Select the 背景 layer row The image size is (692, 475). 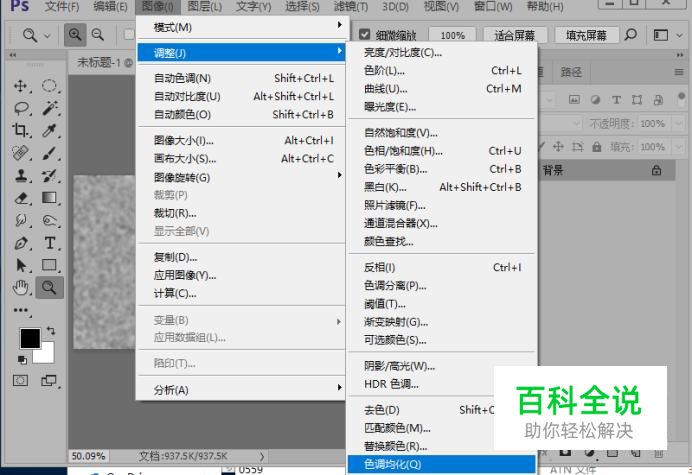[607, 170]
